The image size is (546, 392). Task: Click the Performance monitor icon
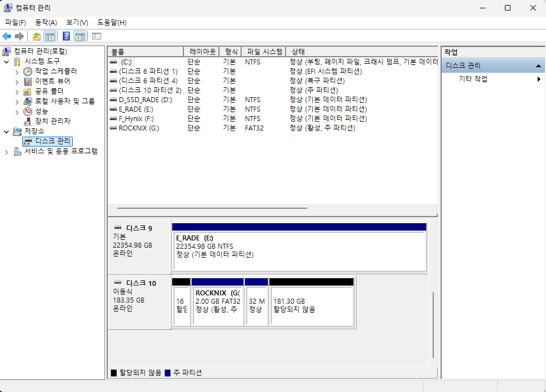point(28,112)
